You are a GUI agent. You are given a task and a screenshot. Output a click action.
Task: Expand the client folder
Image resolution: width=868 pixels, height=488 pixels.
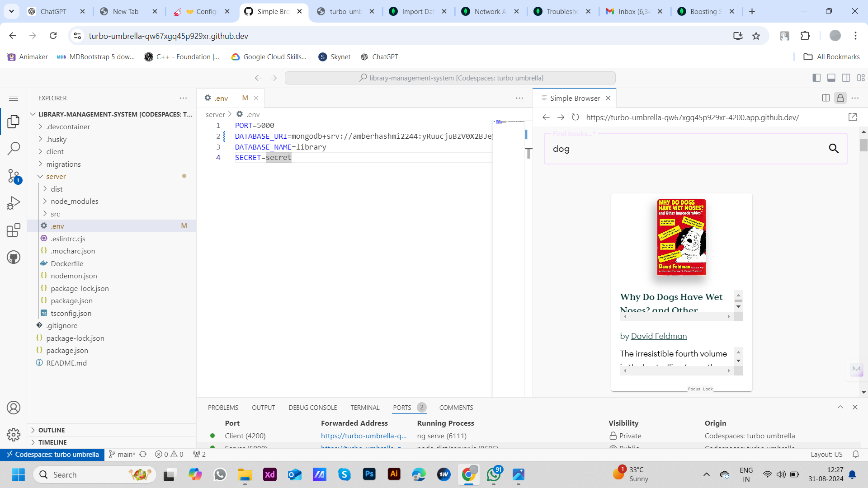55,152
